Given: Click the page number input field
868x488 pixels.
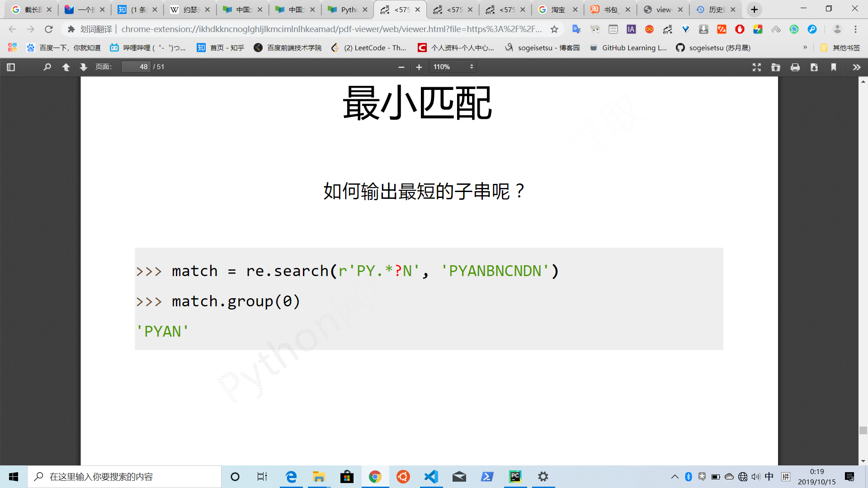Looking at the screenshot, I should 136,67.
